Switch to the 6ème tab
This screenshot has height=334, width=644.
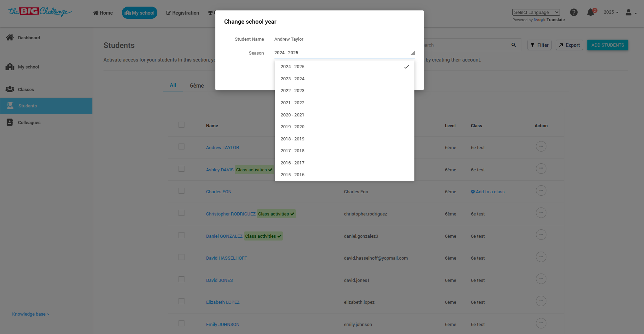[197, 85]
